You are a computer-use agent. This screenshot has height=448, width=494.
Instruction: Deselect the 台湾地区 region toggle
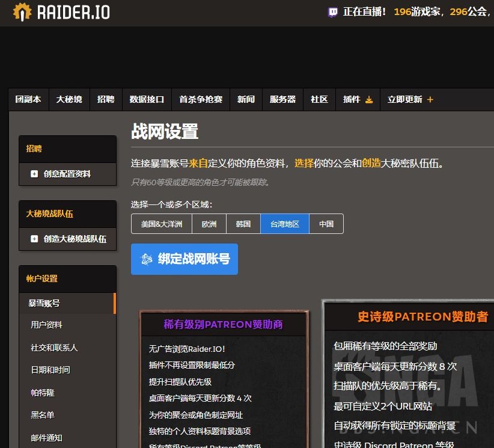click(x=285, y=223)
